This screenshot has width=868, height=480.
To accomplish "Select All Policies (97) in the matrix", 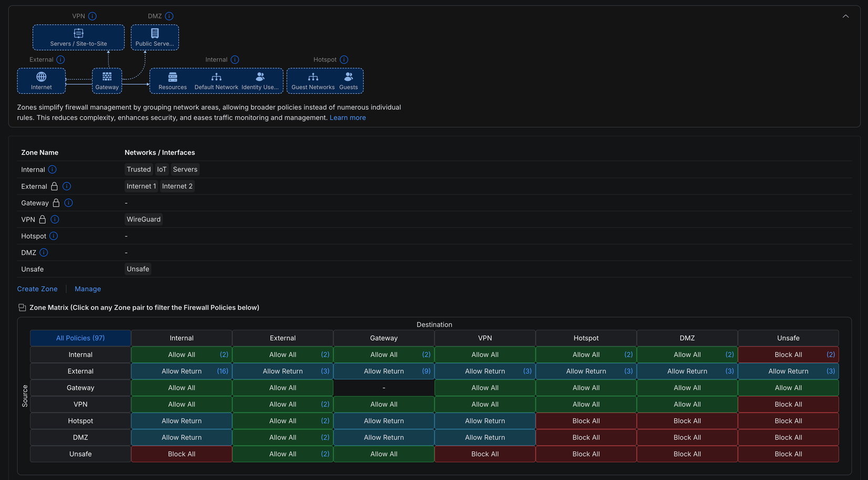I will click(80, 337).
